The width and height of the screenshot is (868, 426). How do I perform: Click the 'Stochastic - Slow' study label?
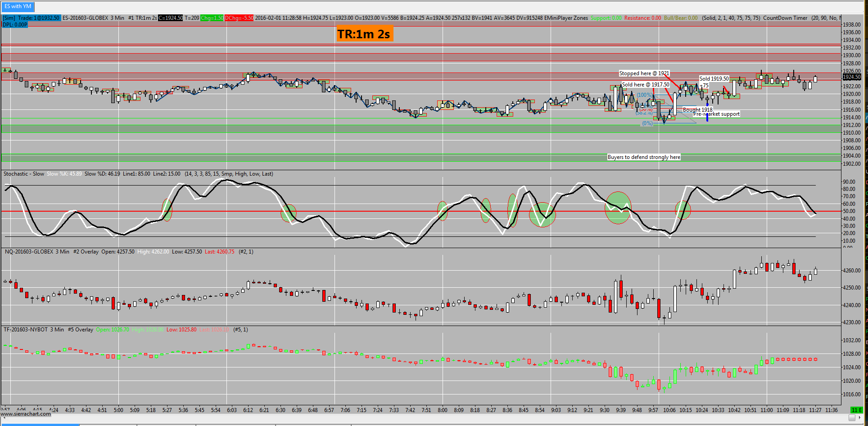click(x=24, y=174)
